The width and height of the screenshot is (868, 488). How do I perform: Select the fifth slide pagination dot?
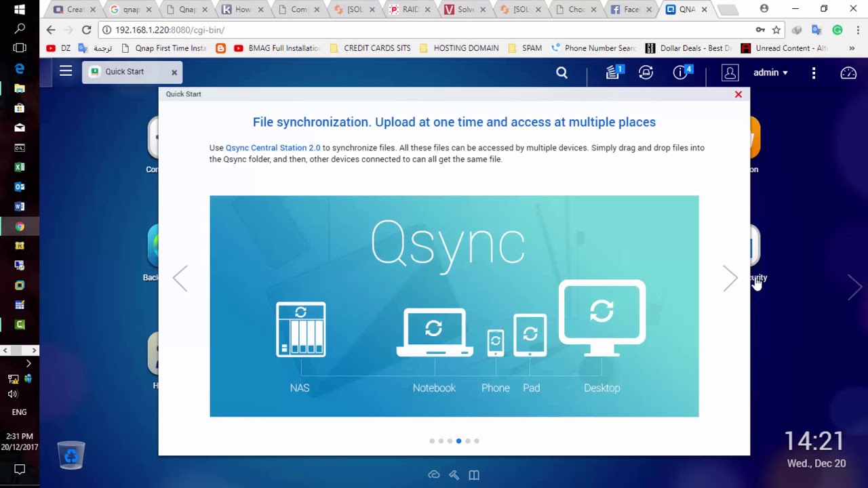468,441
